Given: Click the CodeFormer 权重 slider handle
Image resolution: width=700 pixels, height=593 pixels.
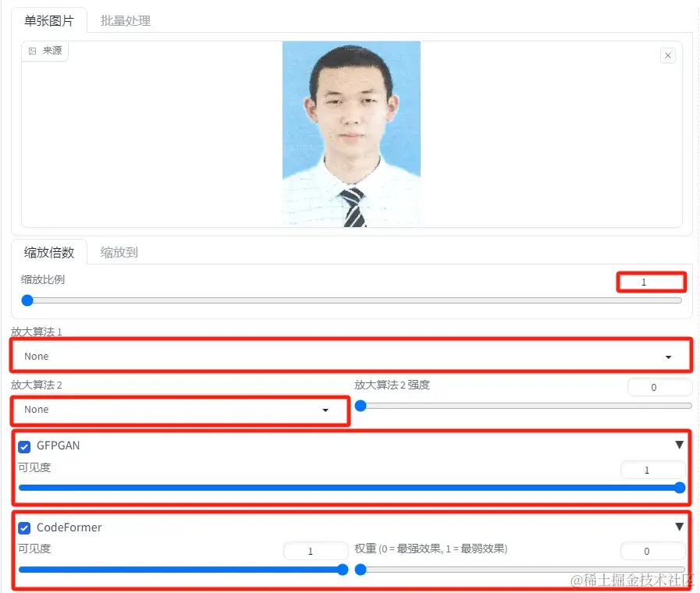Looking at the screenshot, I should [x=360, y=570].
